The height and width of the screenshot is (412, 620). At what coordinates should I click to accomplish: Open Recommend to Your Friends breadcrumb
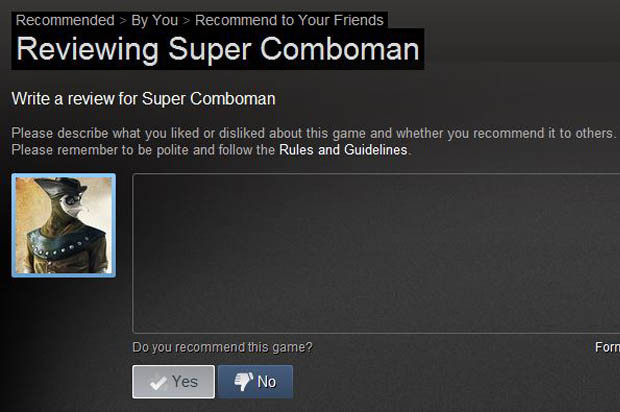point(289,20)
